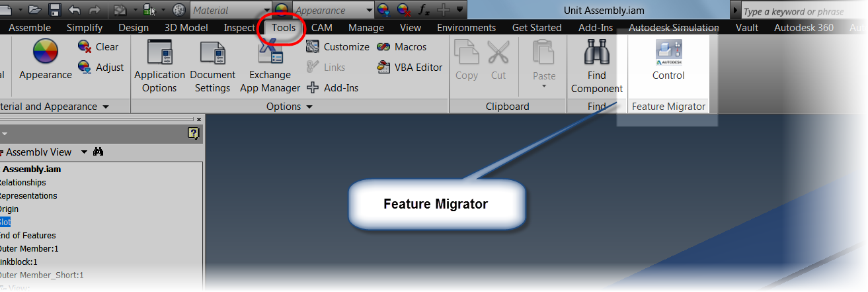This screenshot has height=292, width=868.
Task: Select Outer Member:1 component
Action: point(29,248)
